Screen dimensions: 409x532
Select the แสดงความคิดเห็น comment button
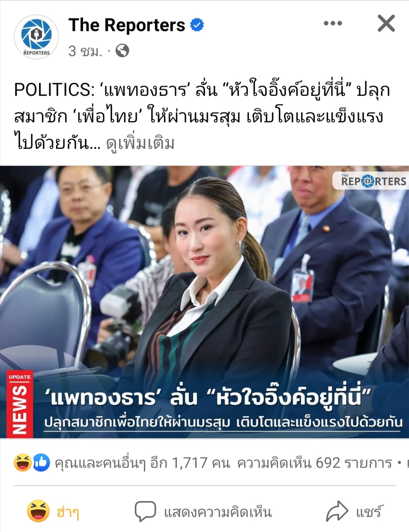(203, 512)
